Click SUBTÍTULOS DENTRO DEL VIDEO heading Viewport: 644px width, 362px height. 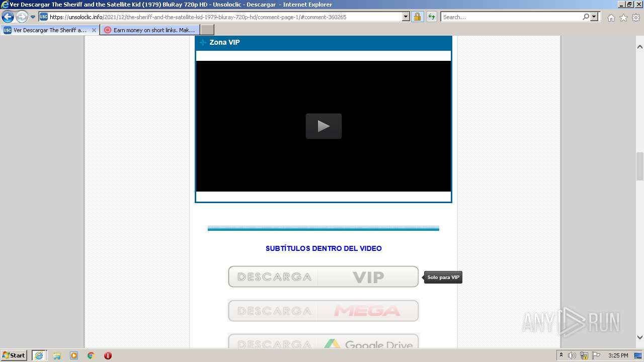pyautogui.click(x=324, y=248)
